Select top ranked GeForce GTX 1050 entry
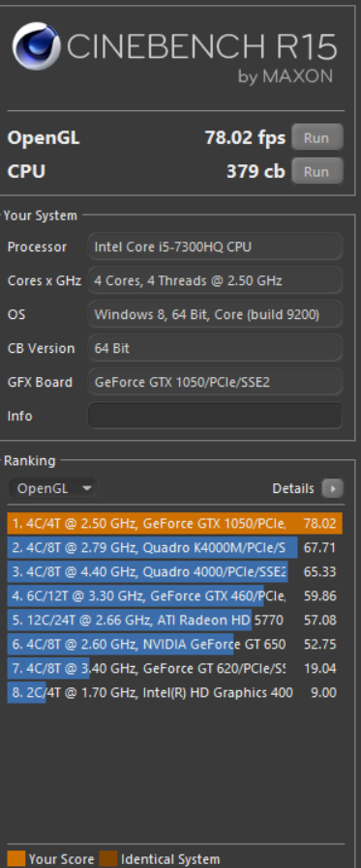The height and width of the screenshot is (868, 361). point(174,523)
